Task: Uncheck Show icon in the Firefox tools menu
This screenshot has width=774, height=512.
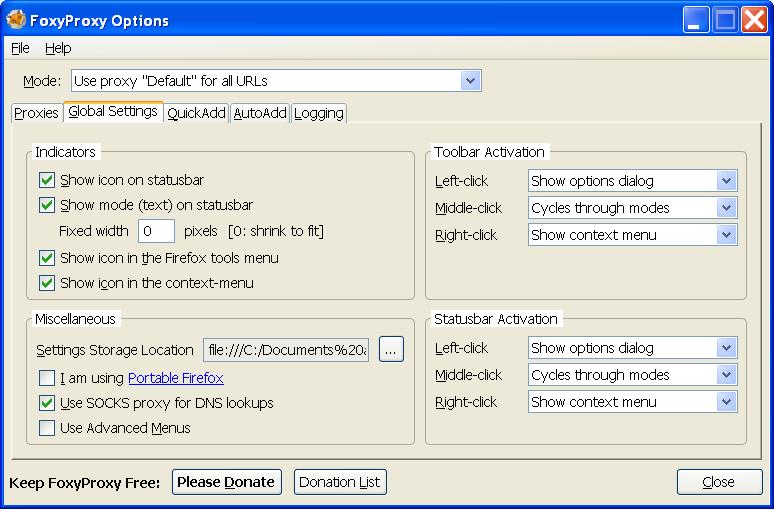Action: click(47, 258)
